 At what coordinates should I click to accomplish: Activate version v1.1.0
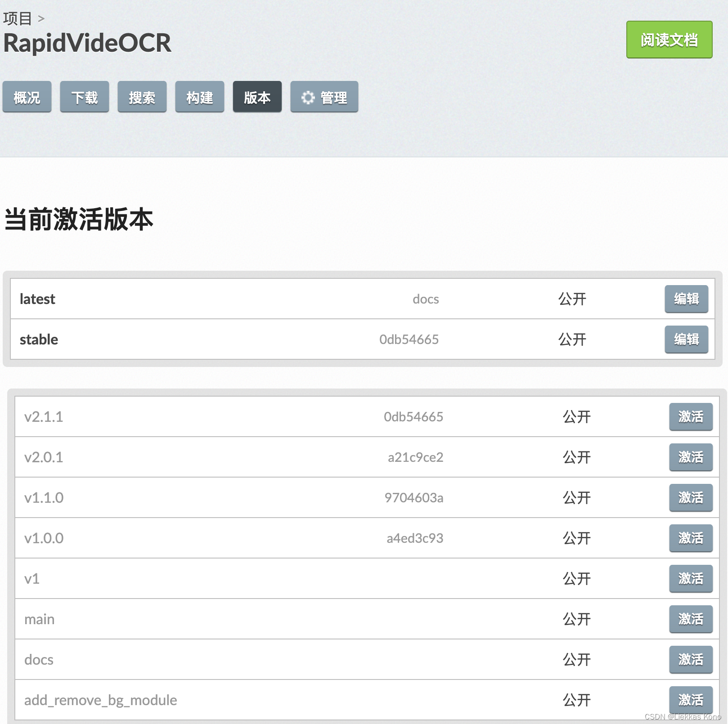(x=691, y=498)
